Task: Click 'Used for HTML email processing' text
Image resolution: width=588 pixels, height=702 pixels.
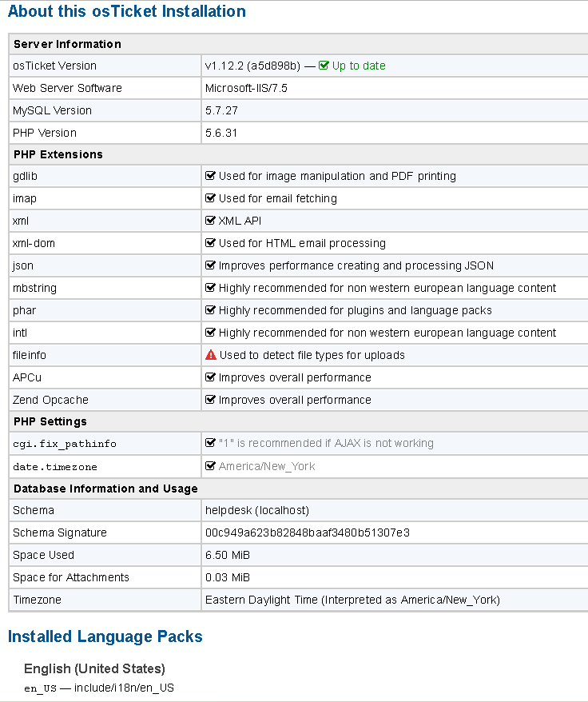Action: pos(302,243)
